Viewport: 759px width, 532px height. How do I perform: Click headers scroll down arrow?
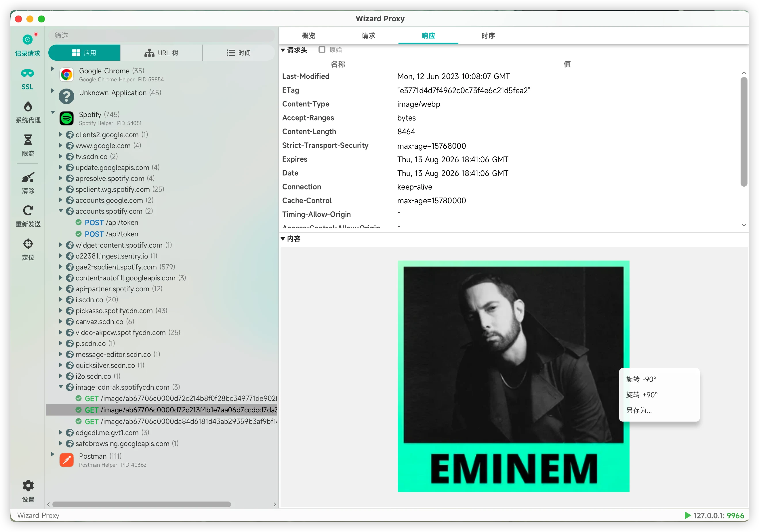click(x=744, y=225)
